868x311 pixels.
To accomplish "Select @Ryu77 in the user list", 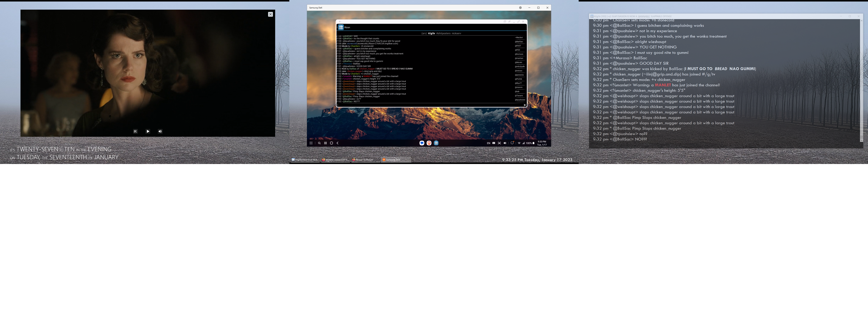I will pyautogui.click(x=519, y=83).
